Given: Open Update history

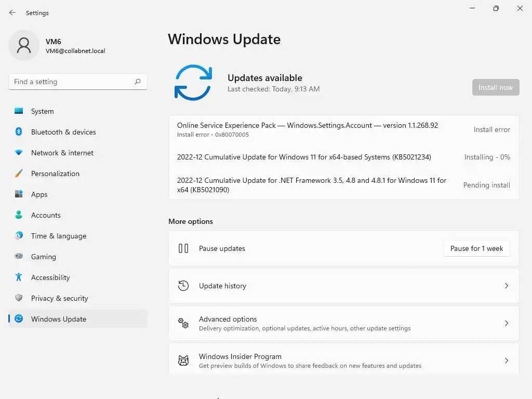Looking at the screenshot, I should [344, 286].
